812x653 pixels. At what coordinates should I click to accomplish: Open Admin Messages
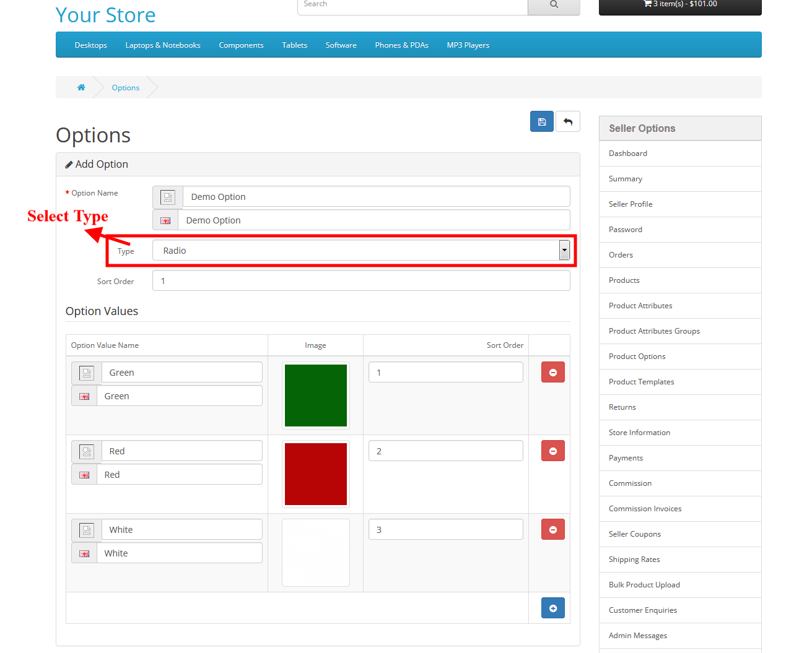(x=680, y=636)
